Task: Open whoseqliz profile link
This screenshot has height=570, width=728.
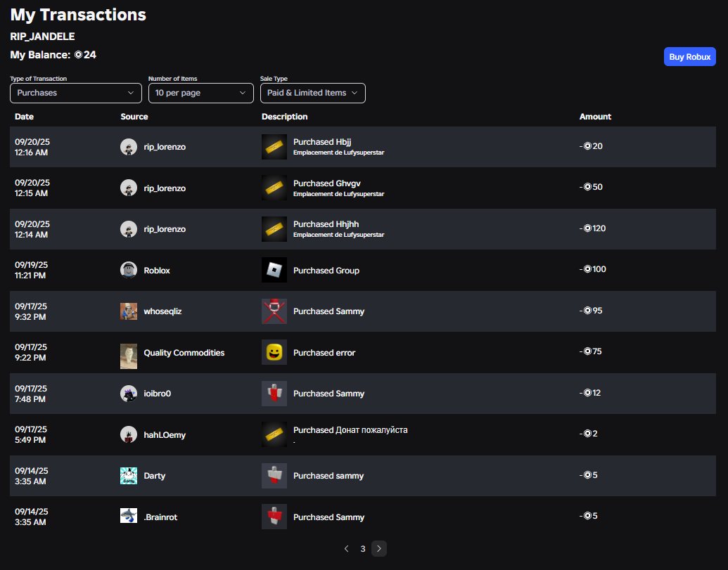Action: point(162,311)
